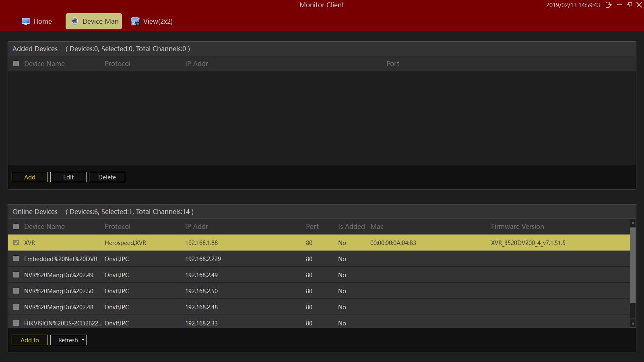This screenshot has width=644, height=362.
Task: Switch to the View(2x2) tab
Action: (x=157, y=21)
